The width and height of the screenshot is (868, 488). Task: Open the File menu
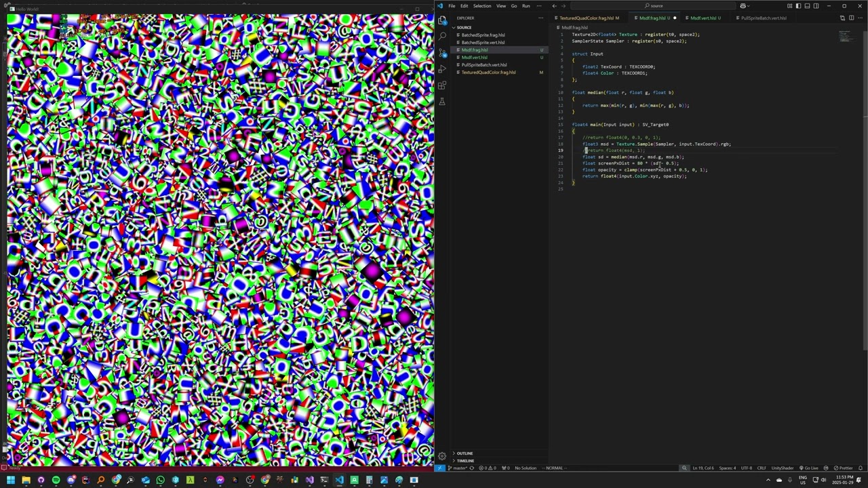(x=452, y=6)
